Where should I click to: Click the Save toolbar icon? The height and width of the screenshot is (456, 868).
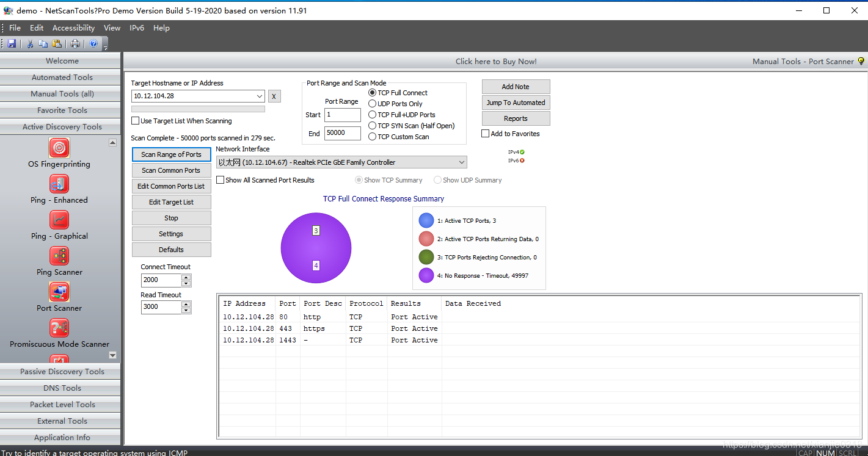click(12, 43)
